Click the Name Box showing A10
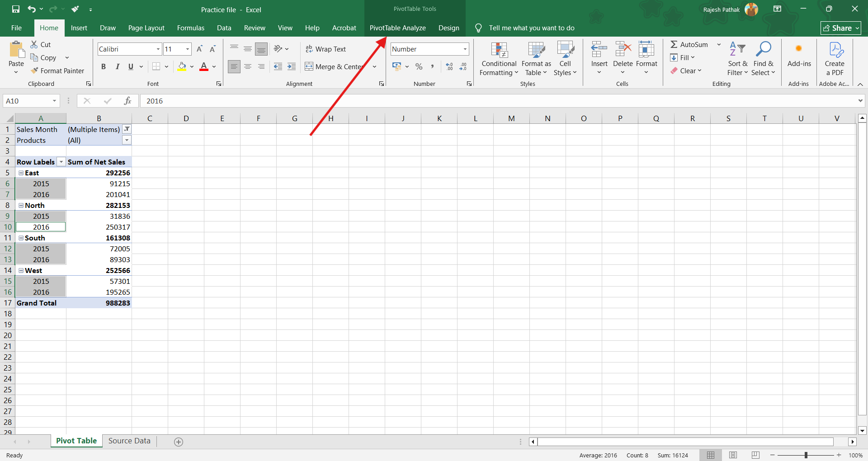868x461 pixels. click(x=28, y=101)
